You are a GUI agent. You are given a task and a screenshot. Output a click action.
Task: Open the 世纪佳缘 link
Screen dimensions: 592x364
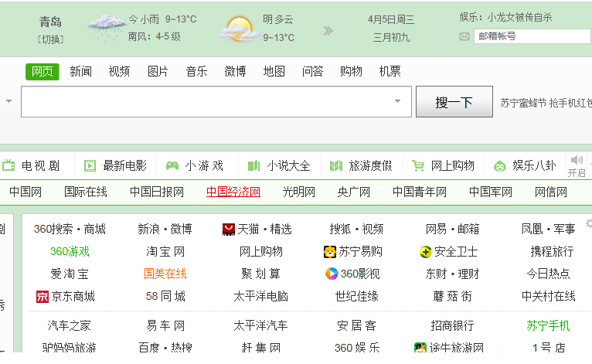coord(357,297)
